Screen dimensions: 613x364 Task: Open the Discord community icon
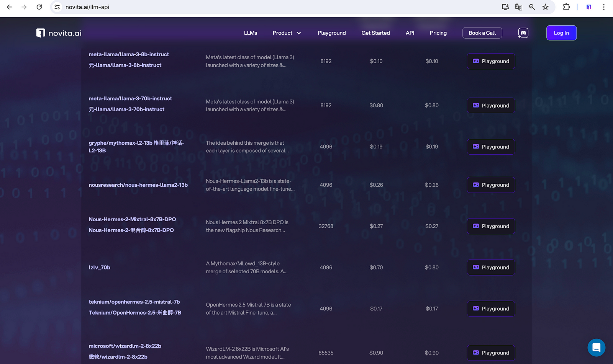point(523,33)
